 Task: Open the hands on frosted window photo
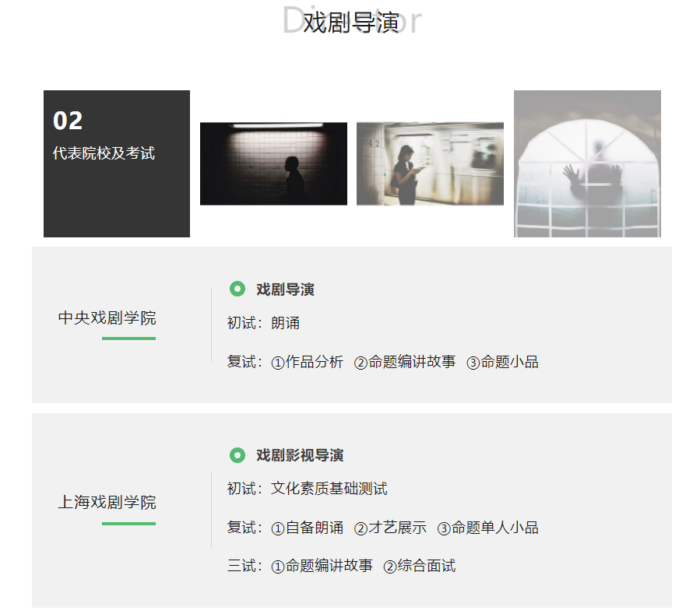pos(587,163)
